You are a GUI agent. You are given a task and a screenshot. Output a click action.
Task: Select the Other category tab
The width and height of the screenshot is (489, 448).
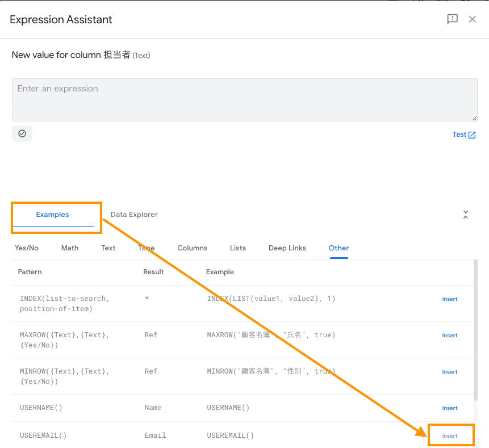tap(338, 248)
